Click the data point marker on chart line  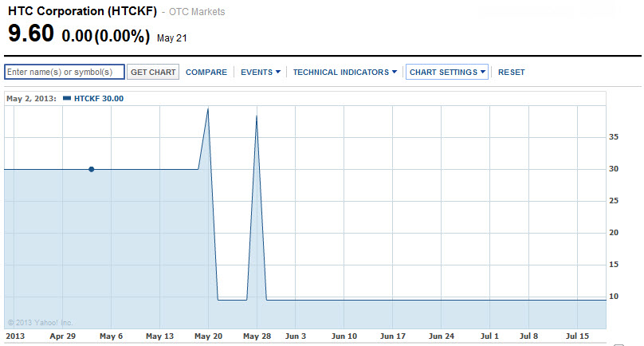[92, 169]
